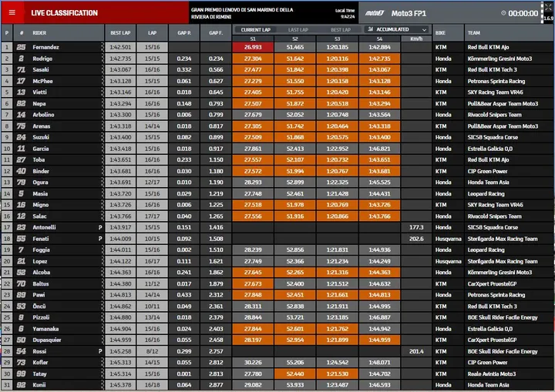
Task: Click the dotted handle on Vietti's row
Action: click(103, 92)
